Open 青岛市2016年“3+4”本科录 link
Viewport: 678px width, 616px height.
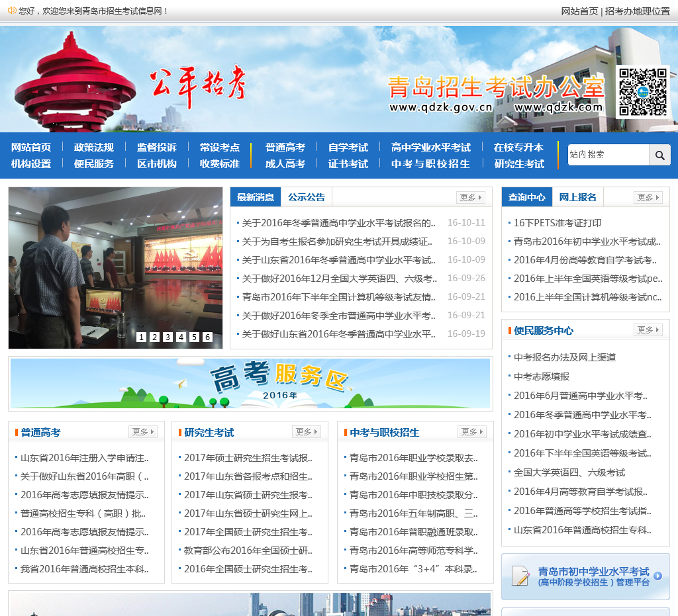pos(413,569)
